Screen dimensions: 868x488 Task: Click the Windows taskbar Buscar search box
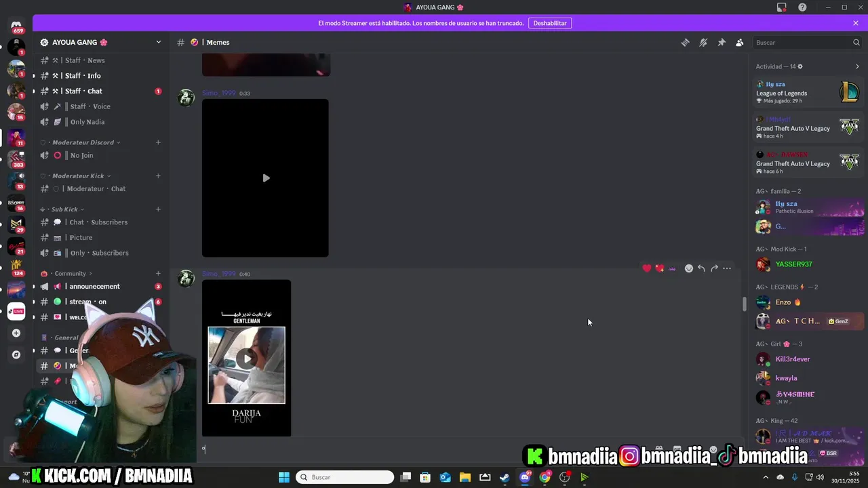[x=344, y=477]
